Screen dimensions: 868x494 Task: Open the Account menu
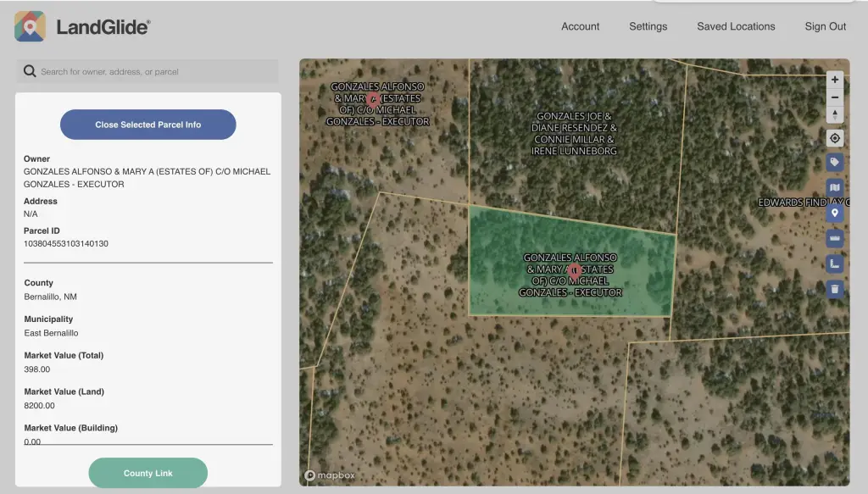pyautogui.click(x=580, y=26)
